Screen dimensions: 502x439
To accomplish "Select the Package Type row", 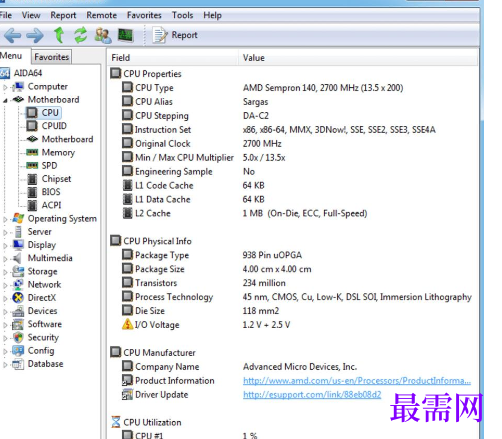I will (293, 255).
